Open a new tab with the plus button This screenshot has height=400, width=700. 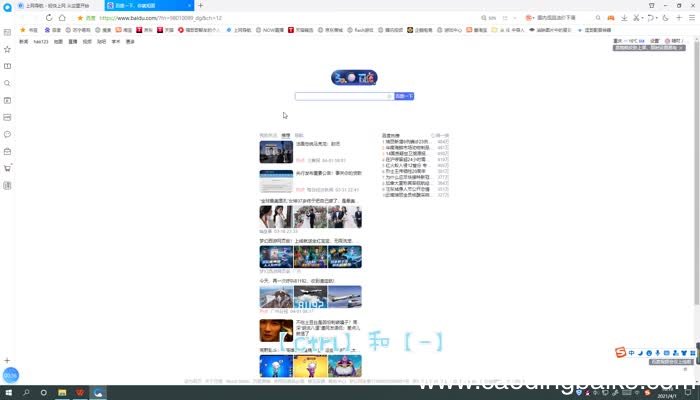pyautogui.click(x=200, y=5)
